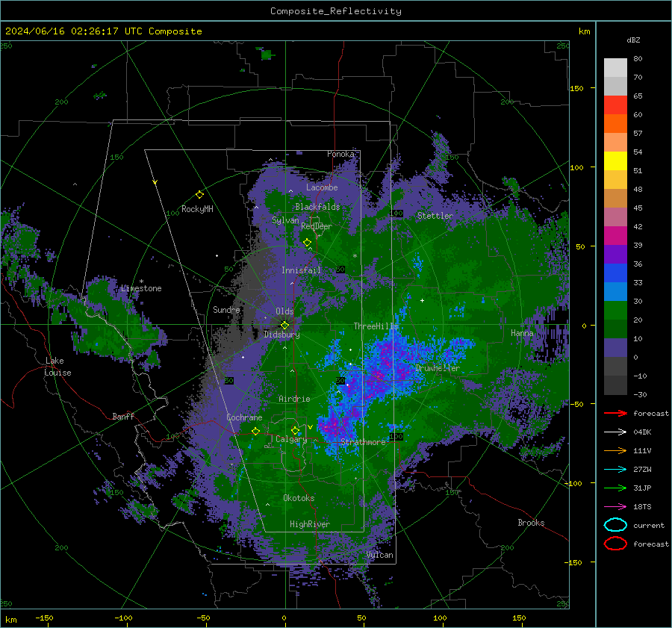672x628 pixels.
Task: Click the cyan 'current' ellipse legend icon
Action: tap(615, 525)
